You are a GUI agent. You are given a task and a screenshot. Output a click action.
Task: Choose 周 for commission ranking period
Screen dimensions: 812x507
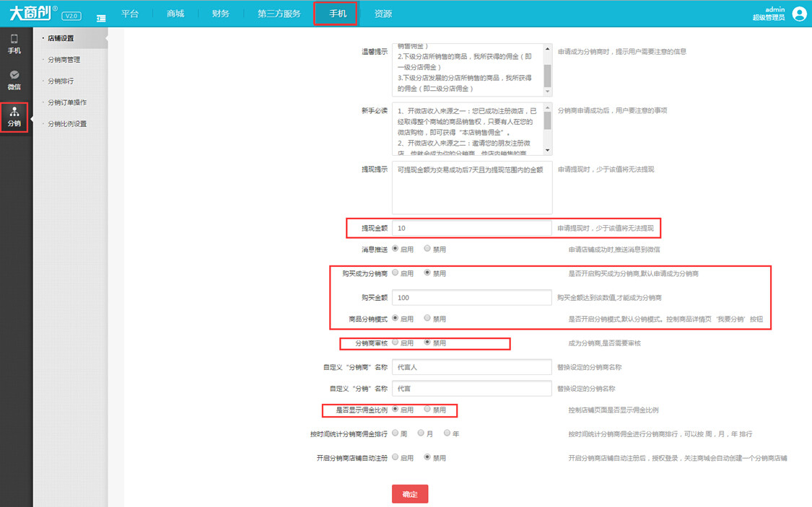click(395, 433)
